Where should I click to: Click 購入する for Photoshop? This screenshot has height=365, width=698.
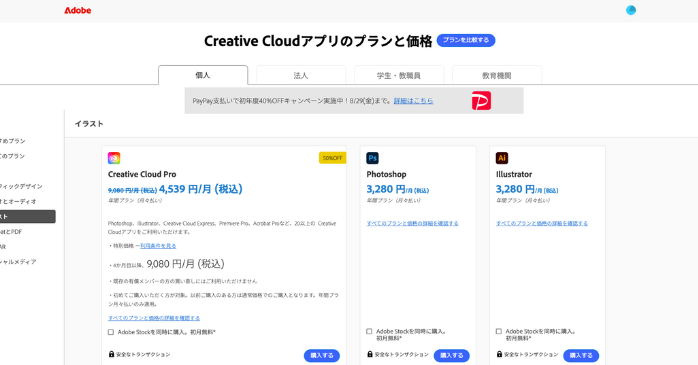(452, 355)
